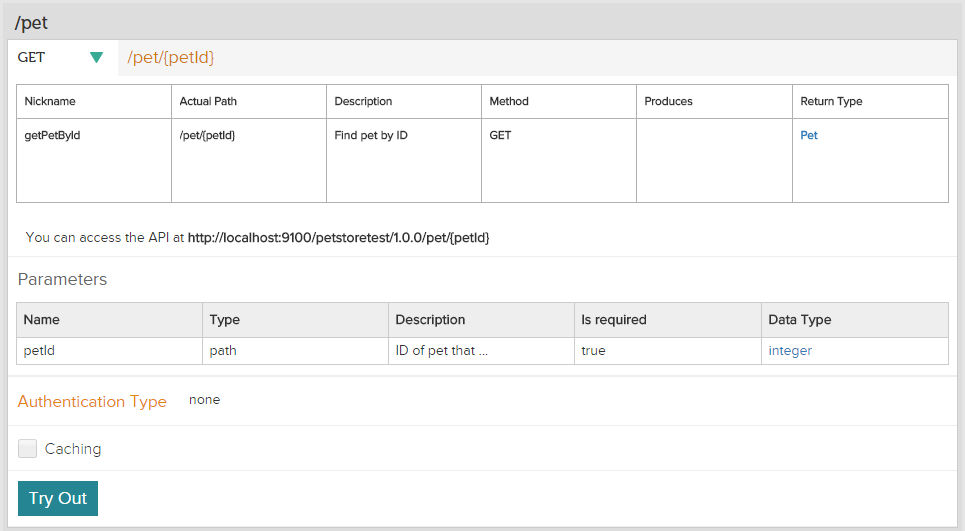Open the GET method selector
Screen dimensions: 965x531
[62, 58]
